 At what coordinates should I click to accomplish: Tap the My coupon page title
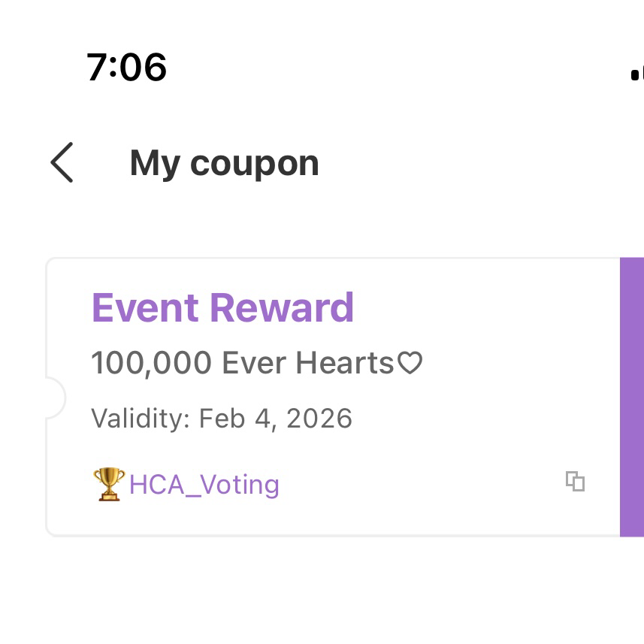tap(224, 163)
